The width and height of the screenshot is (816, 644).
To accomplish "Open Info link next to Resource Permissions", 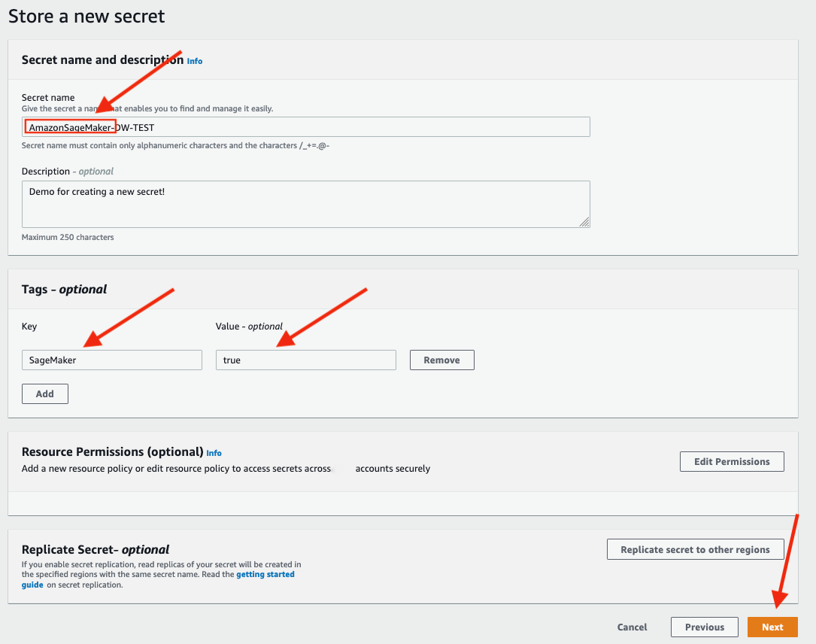I will [x=214, y=453].
